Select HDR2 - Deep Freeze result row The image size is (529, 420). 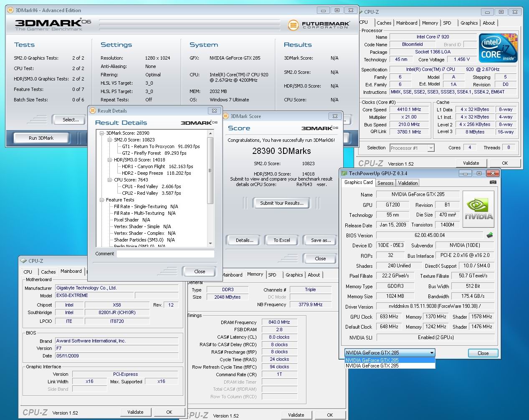(156, 173)
